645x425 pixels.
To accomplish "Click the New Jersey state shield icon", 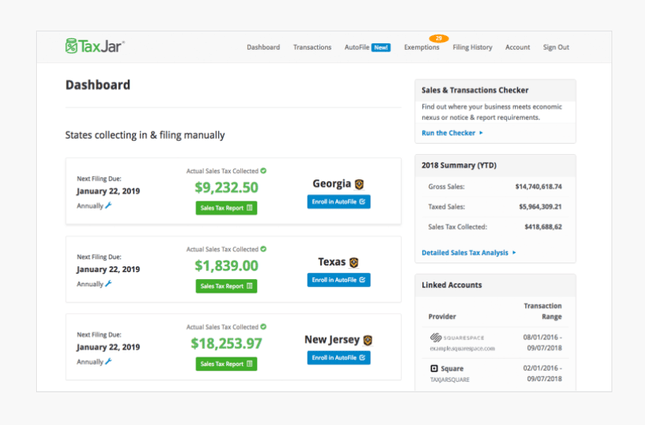I will coord(368,340).
